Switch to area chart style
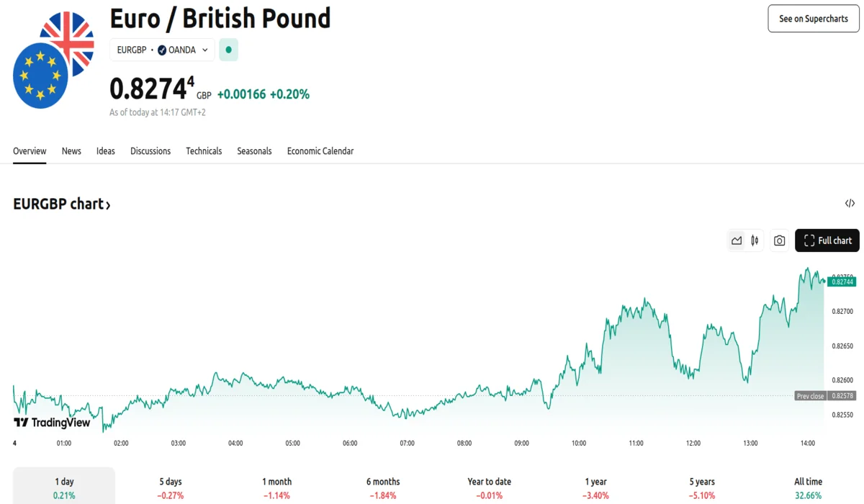The height and width of the screenshot is (504, 864). [x=737, y=240]
